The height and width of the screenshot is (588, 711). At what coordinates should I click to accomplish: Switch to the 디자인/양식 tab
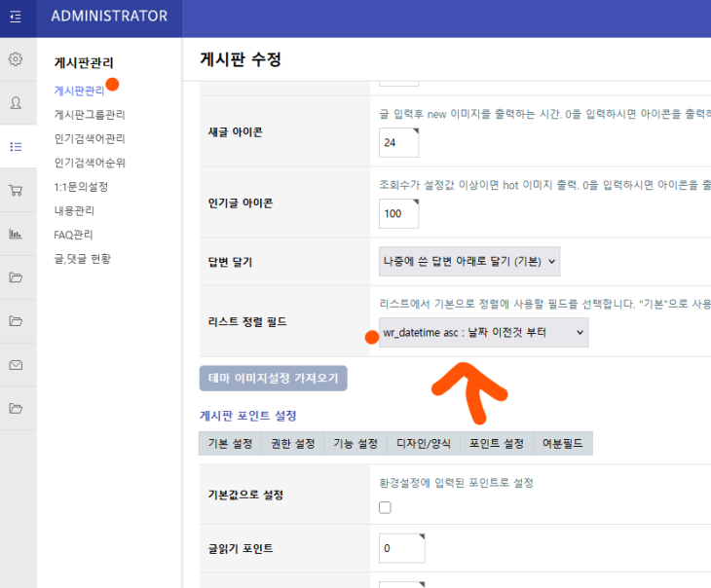point(423,444)
